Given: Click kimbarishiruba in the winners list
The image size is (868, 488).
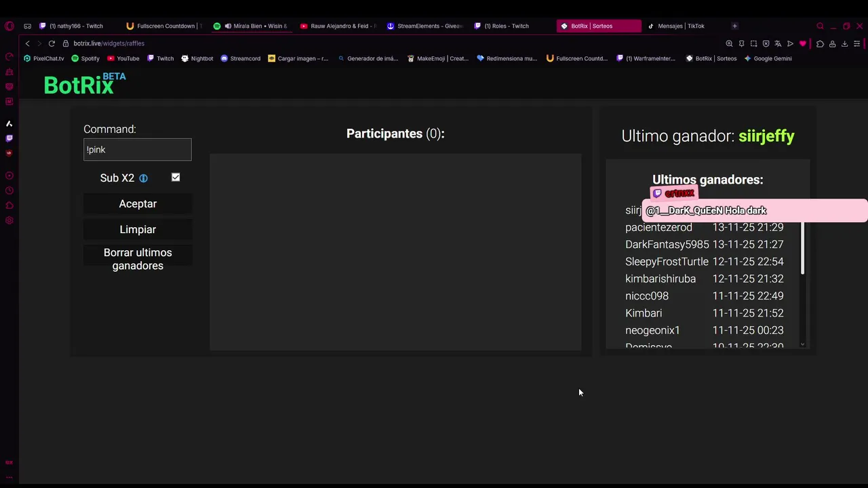Looking at the screenshot, I should pyautogui.click(x=660, y=279).
